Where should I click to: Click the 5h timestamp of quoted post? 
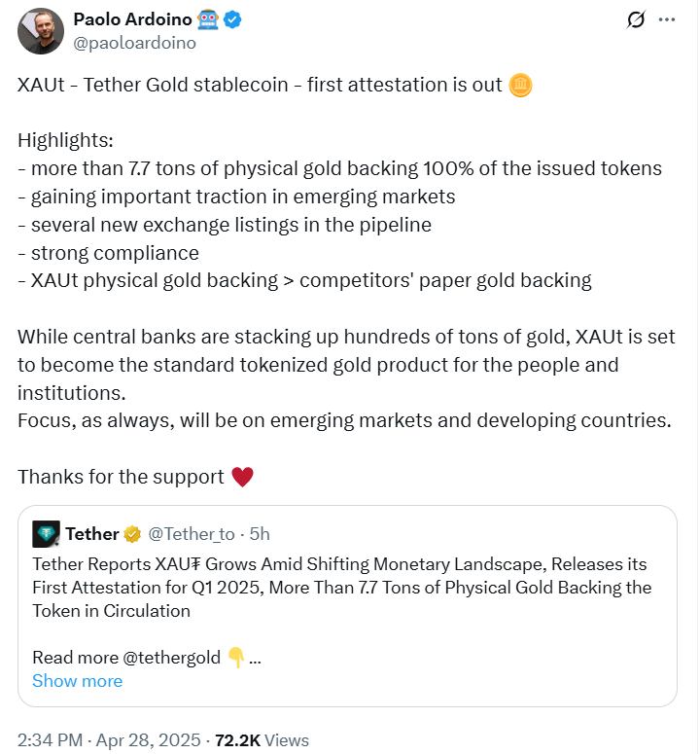260,533
